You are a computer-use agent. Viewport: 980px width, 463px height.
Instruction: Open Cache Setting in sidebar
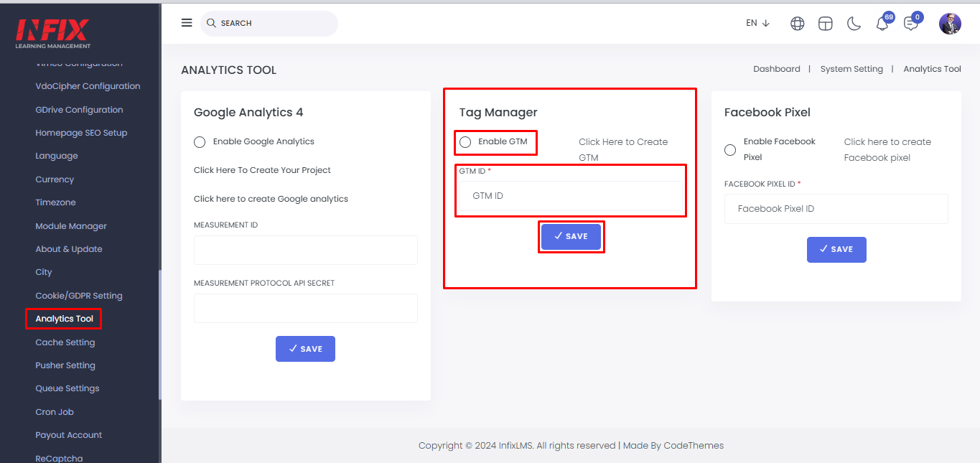tap(65, 342)
